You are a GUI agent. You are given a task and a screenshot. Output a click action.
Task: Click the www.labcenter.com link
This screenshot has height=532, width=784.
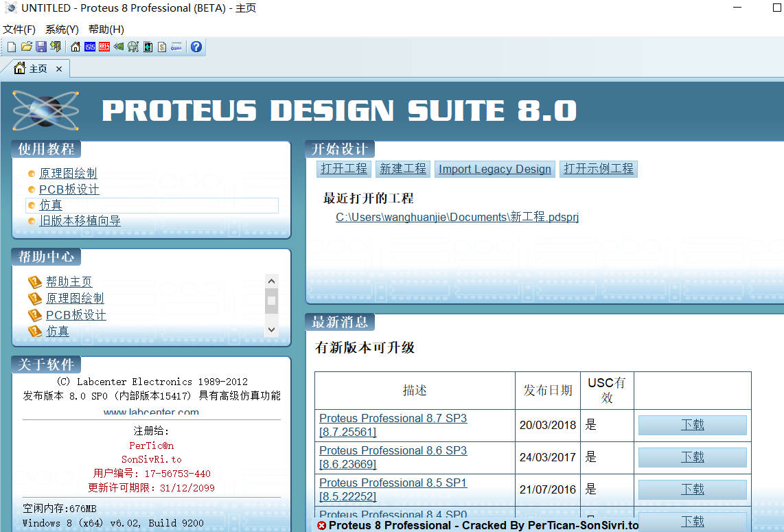(151, 412)
